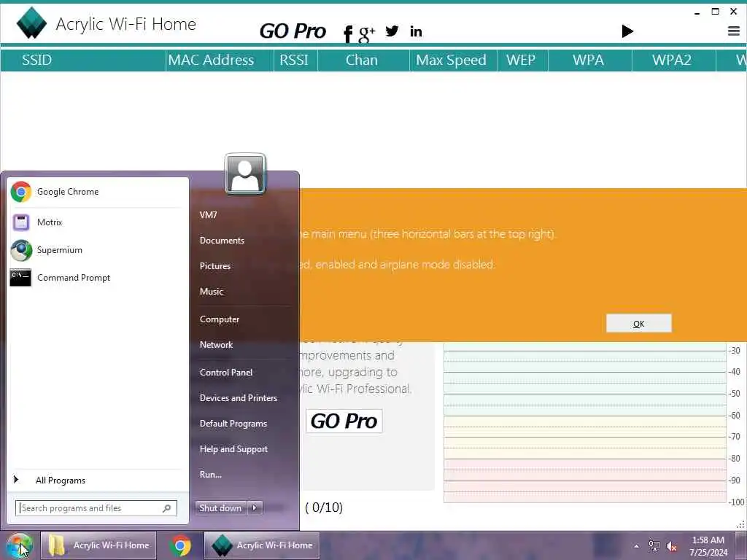
Task: Open the VM7 user folder
Action: 208,215
